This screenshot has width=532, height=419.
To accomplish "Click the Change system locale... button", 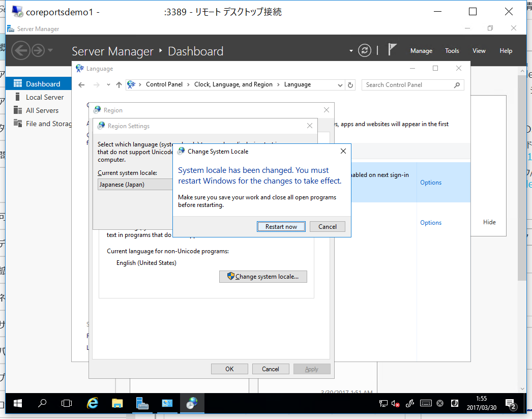I will point(263,277).
